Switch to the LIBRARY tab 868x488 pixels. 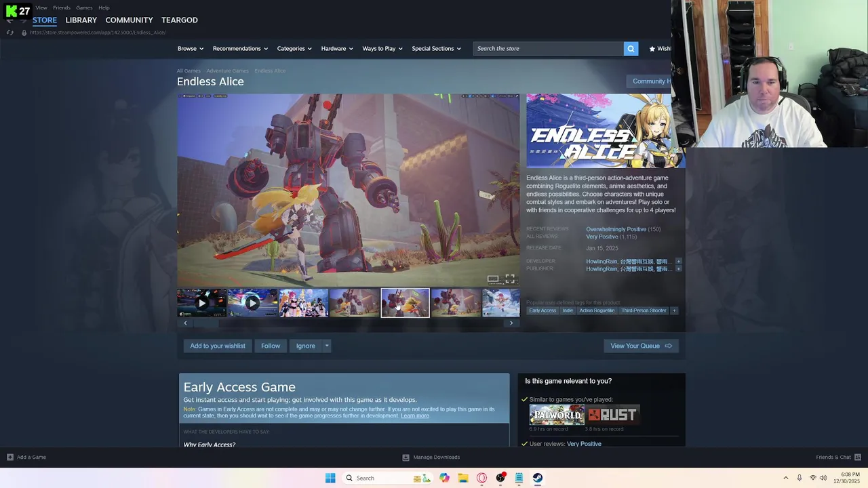pos(81,20)
